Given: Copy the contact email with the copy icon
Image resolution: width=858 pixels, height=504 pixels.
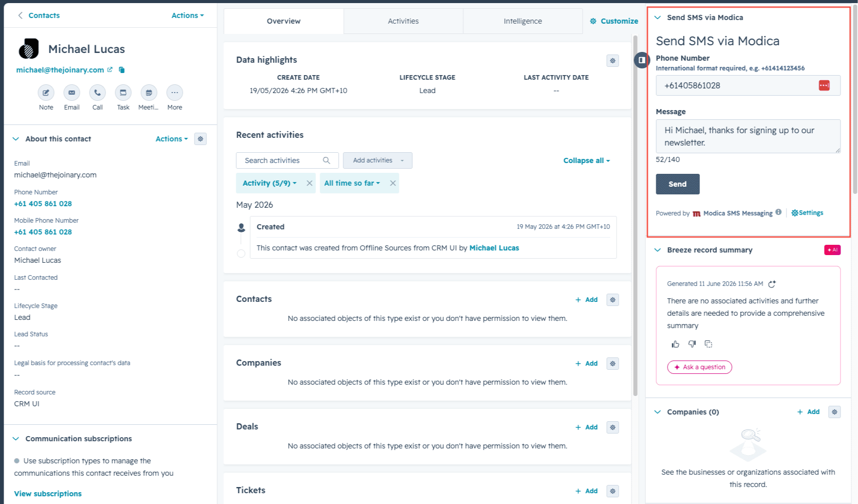Looking at the screenshot, I should (122, 70).
